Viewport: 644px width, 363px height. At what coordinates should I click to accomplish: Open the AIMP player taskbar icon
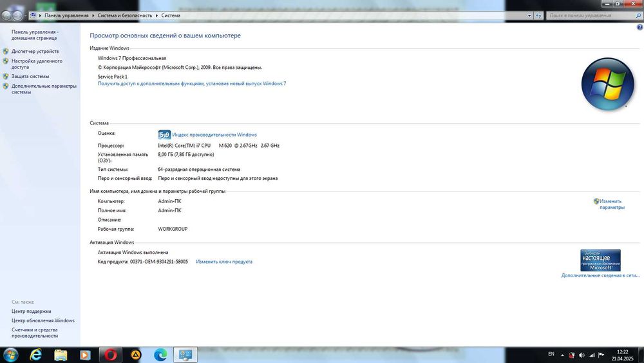[x=136, y=355]
